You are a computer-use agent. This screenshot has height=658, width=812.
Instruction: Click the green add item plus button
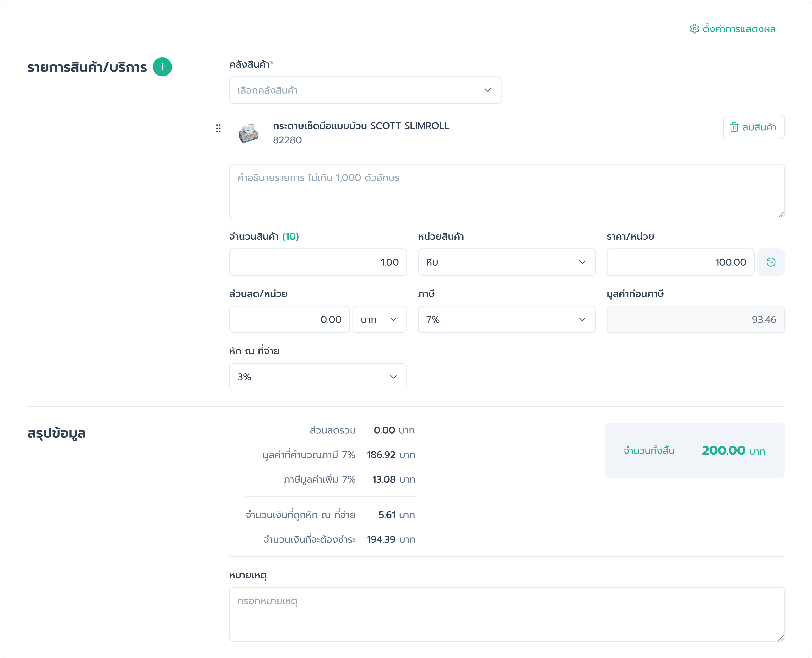162,67
